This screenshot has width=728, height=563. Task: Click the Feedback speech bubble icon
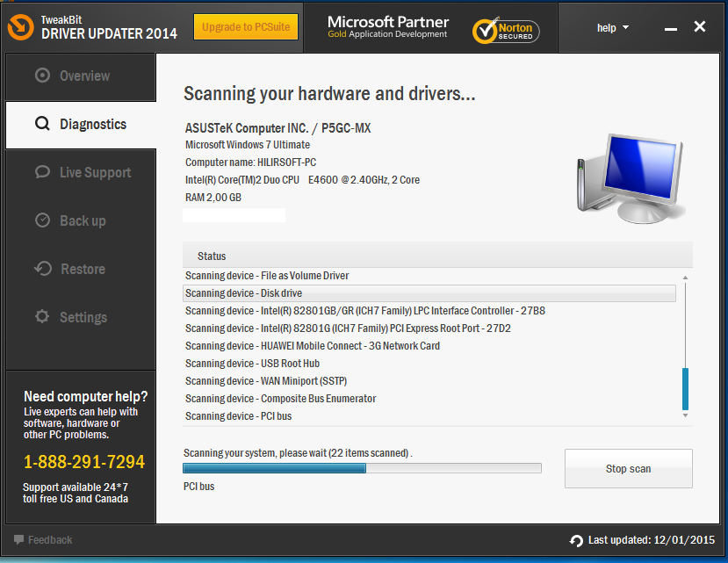18,539
